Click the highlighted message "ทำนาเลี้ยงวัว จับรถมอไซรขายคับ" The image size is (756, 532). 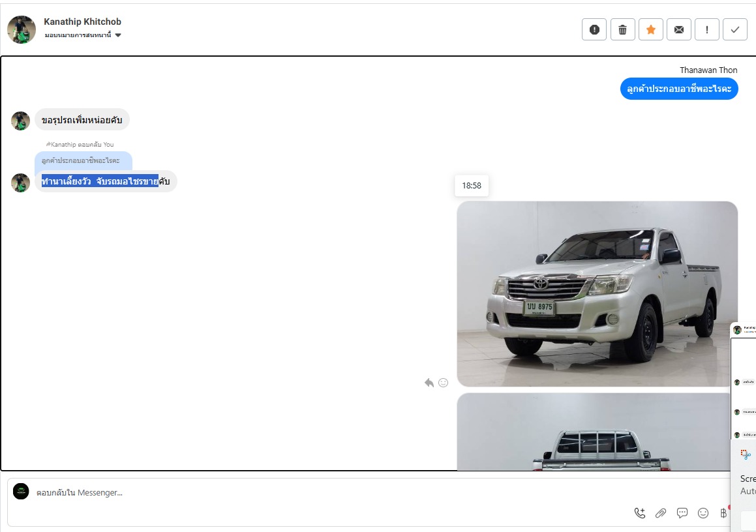point(106,181)
